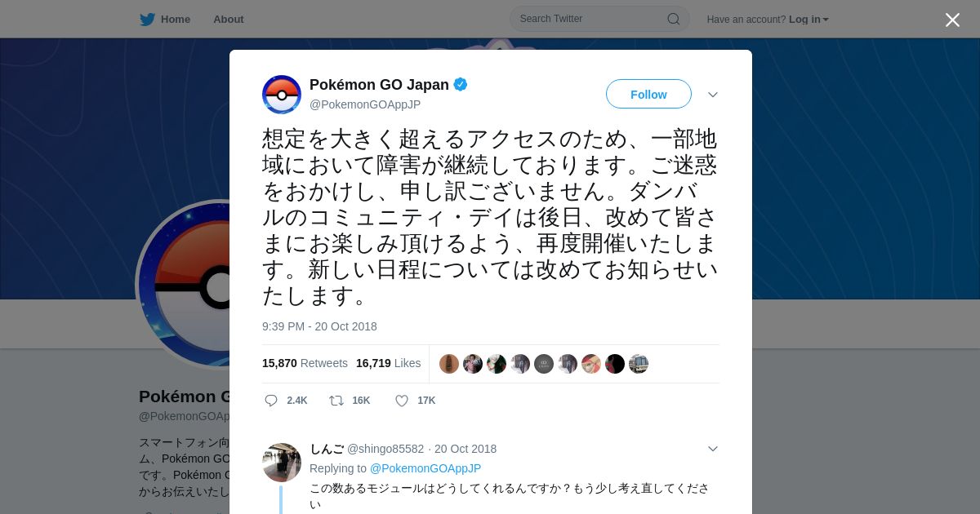View the 16,719 Likes list
This screenshot has width=980, height=514.
point(389,363)
